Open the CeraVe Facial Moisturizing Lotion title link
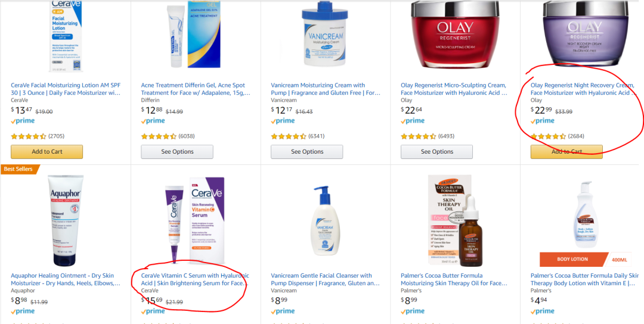The height and width of the screenshot is (324, 644). (x=66, y=89)
